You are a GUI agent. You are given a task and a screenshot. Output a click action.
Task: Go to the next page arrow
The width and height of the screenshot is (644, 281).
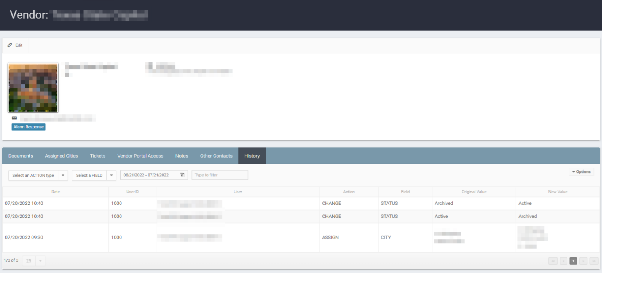(583, 261)
